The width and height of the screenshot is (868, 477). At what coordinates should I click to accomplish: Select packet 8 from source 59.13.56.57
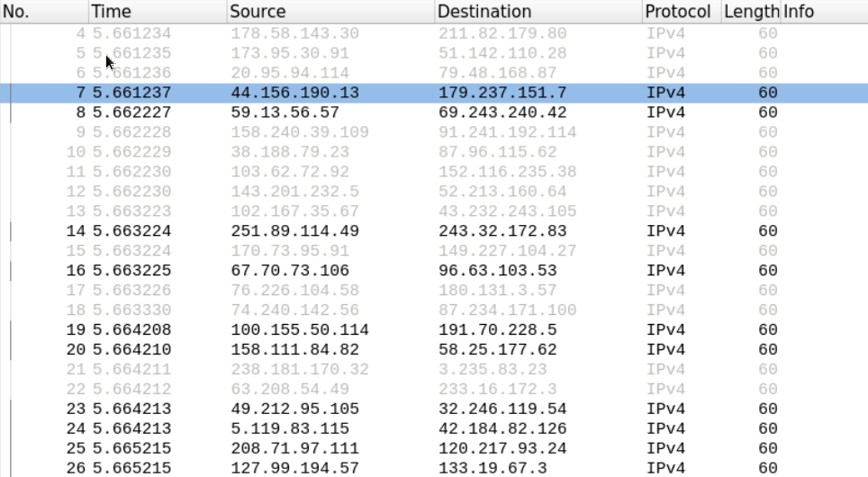point(285,112)
